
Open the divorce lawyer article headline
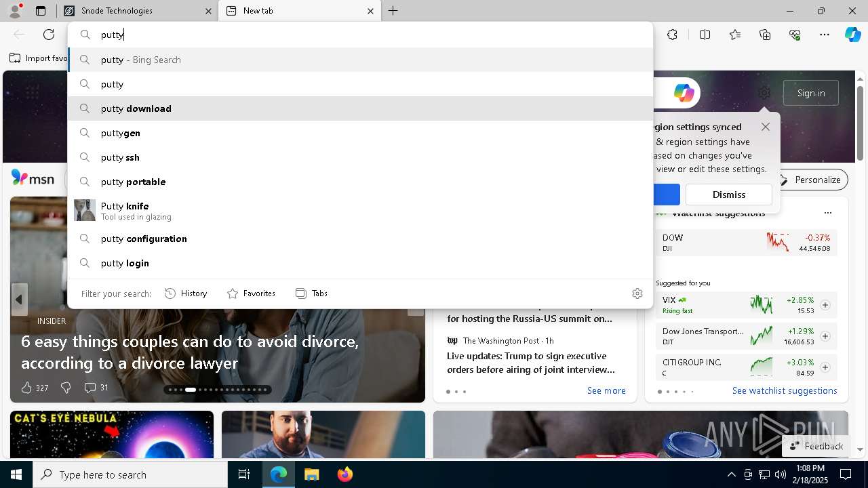coord(190,352)
